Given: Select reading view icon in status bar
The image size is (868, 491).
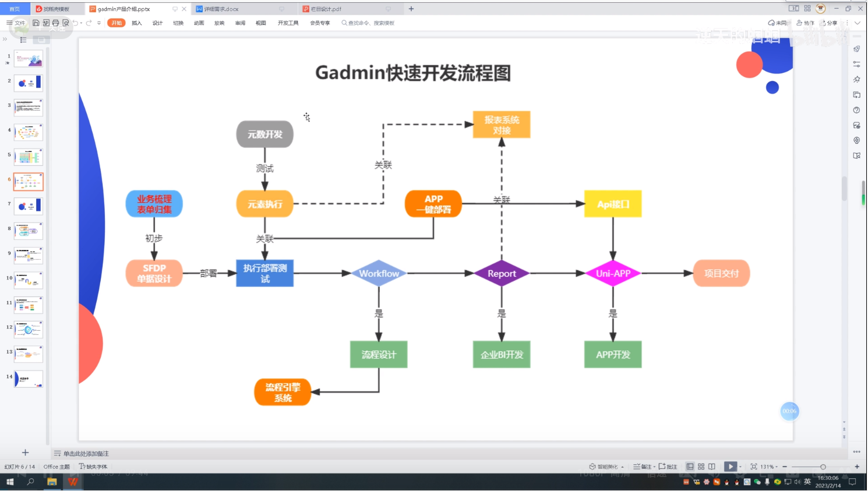Looking at the screenshot, I should [711, 467].
